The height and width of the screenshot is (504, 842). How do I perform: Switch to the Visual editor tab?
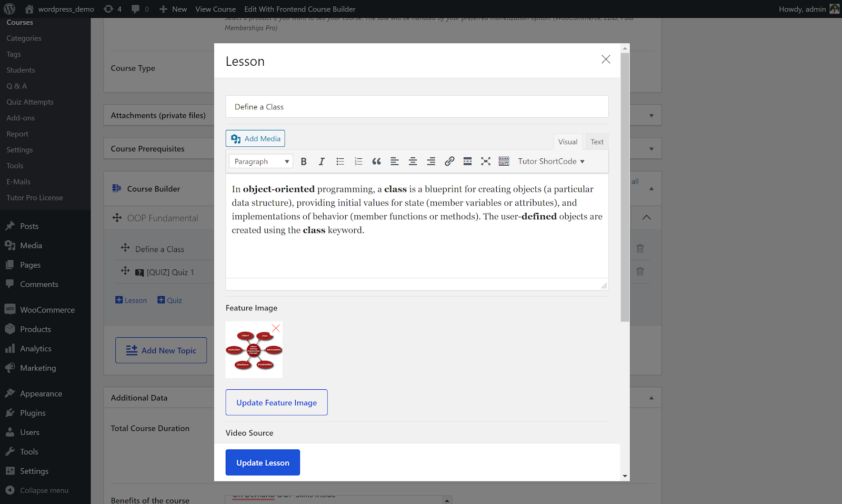pyautogui.click(x=568, y=142)
